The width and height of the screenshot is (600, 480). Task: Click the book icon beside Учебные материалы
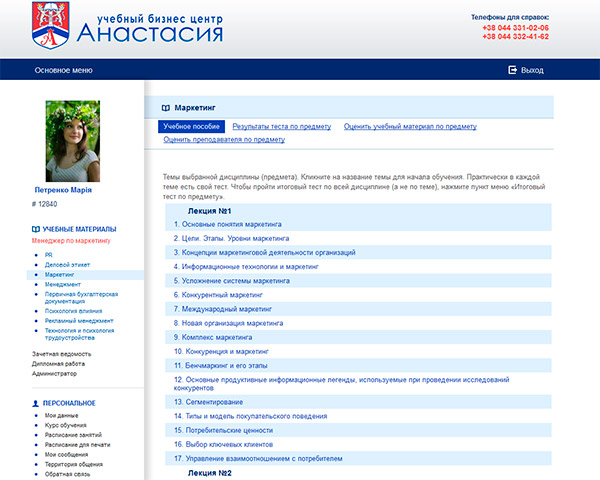[37, 229]
